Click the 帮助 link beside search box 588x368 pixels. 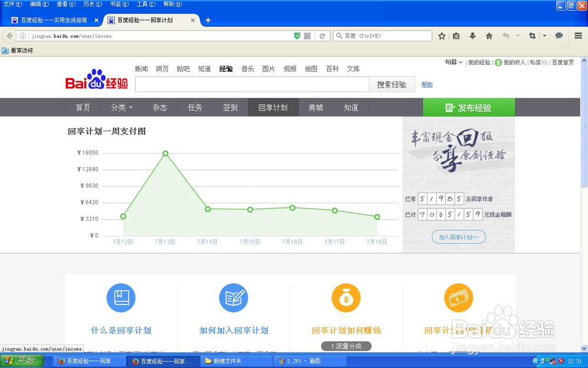pyautogui.click(x=427, y=85)
